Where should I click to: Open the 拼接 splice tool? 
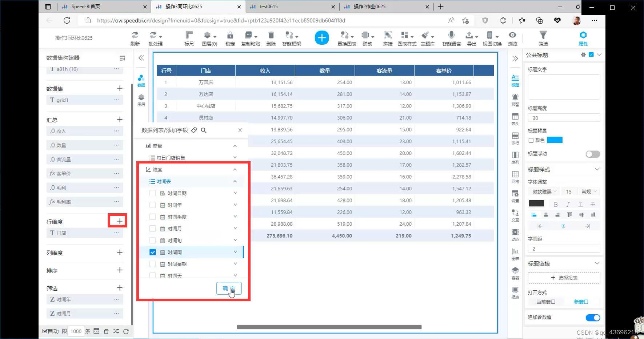coord(388,38)
